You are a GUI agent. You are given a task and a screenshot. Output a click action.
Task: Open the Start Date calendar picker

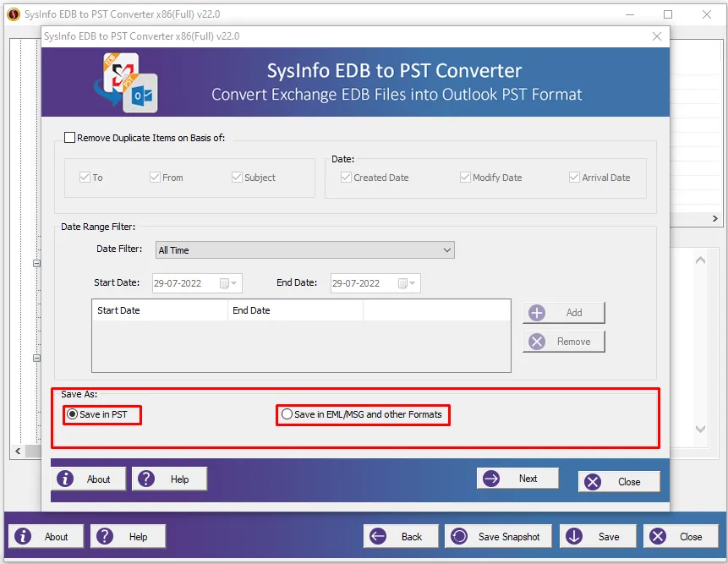(x=228, y=283)
